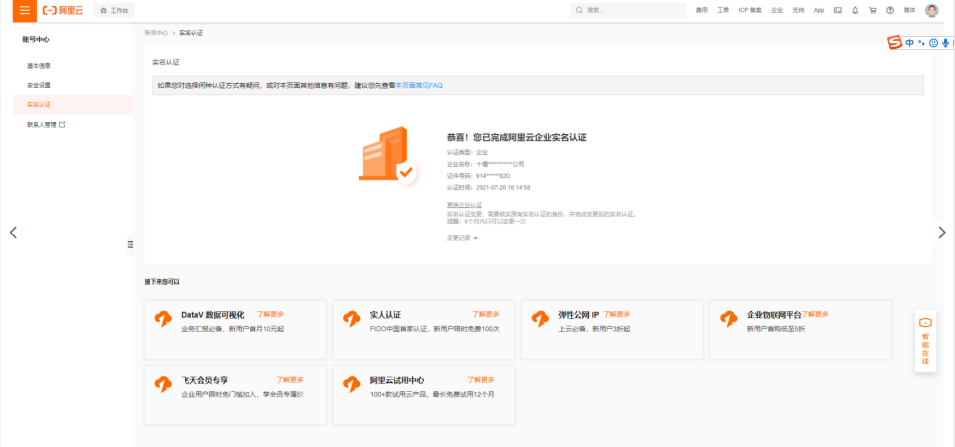Screen dimensions: 955x447
Task: Open the 简体 language dropdown
Action: pyautogui.click(x=909, y=10)
